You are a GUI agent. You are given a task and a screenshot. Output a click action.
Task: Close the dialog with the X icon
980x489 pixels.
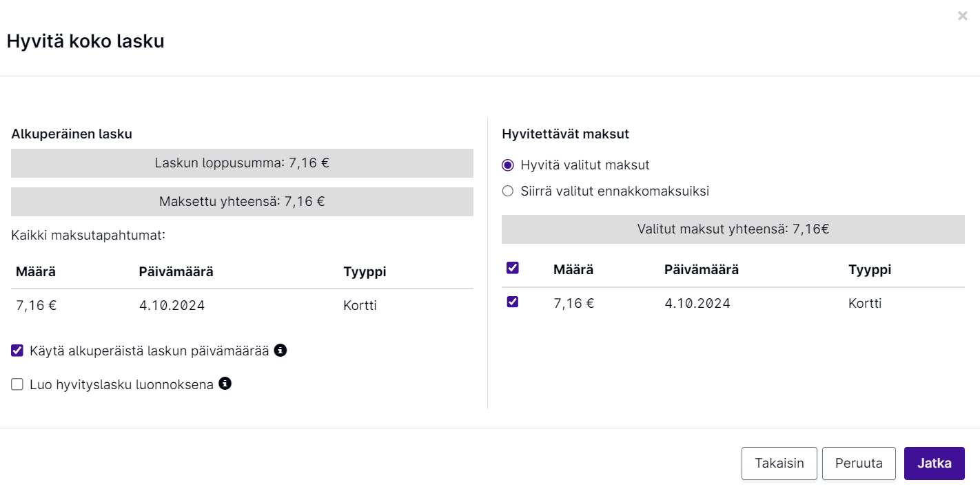point(962,16)
